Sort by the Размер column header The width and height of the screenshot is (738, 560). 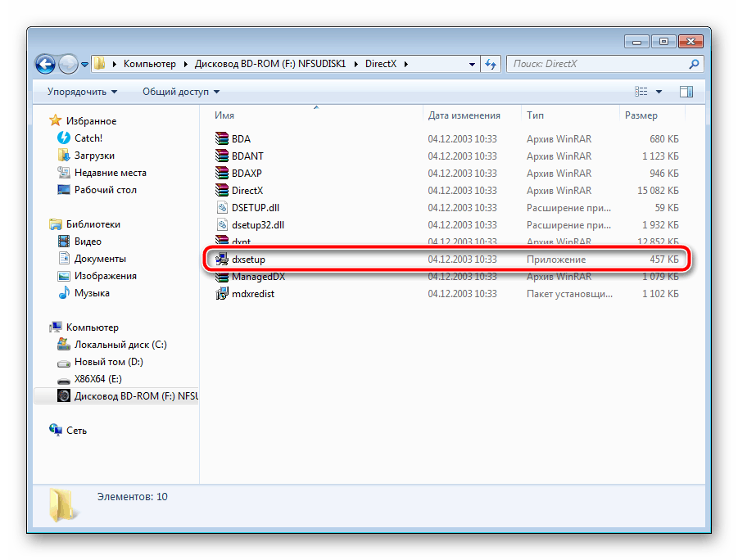pos(641,115)
